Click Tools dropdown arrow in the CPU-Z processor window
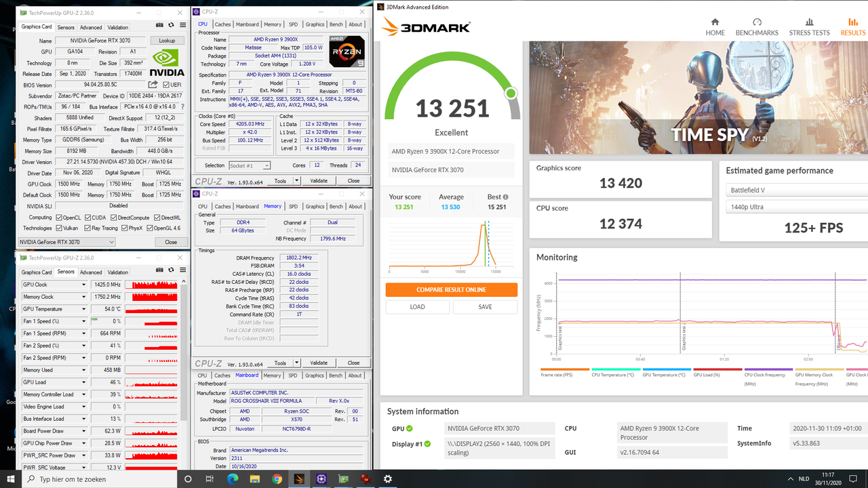The width and height of the screenshot is (868, 488). (296, 181)
